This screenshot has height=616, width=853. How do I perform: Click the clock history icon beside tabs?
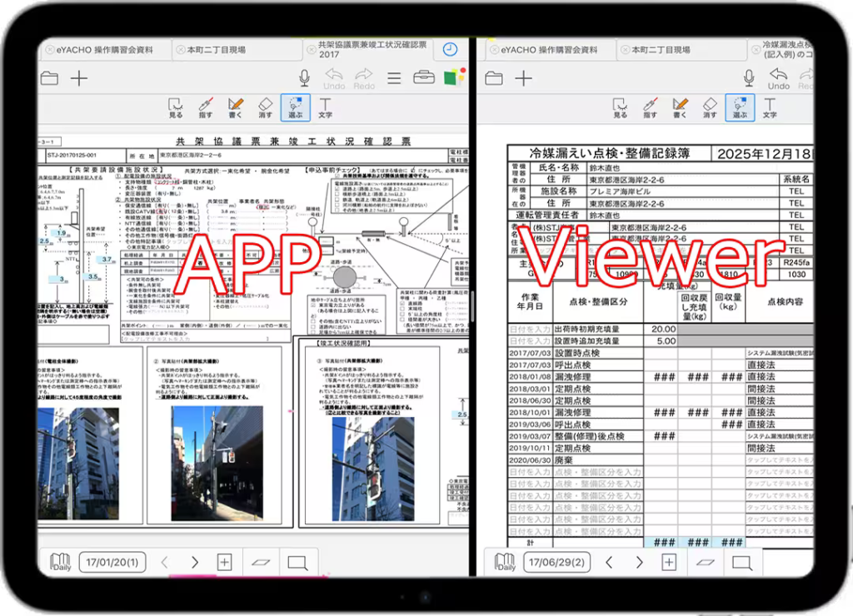click(450, 50)
